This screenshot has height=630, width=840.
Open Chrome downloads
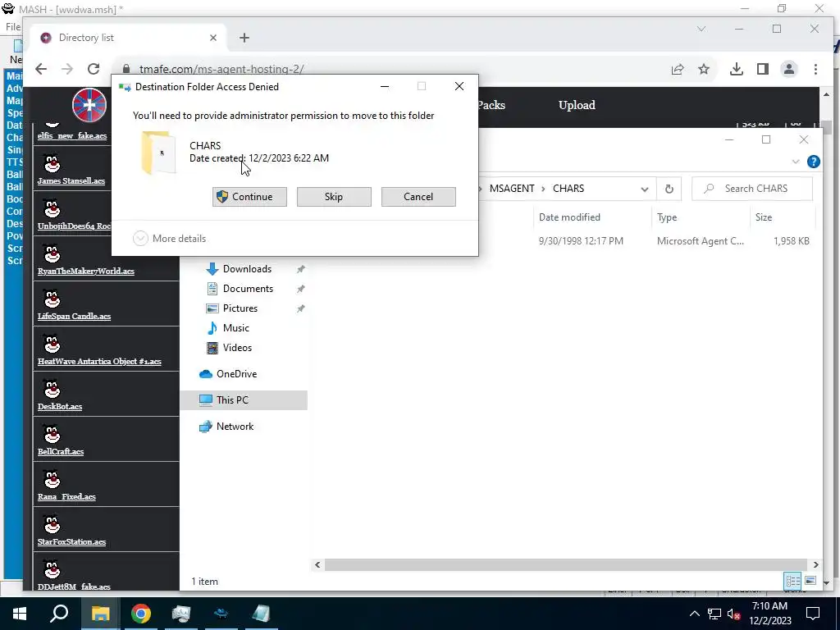coord(737,69)
